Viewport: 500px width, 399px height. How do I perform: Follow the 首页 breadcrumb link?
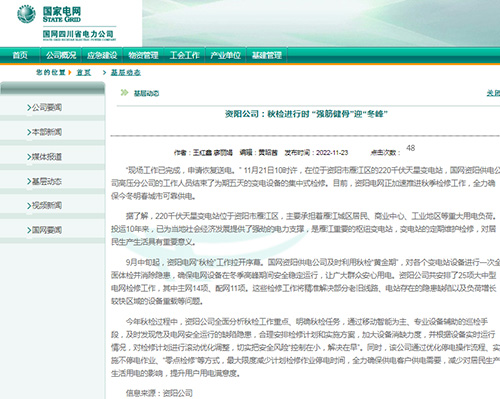pos(84,72)
